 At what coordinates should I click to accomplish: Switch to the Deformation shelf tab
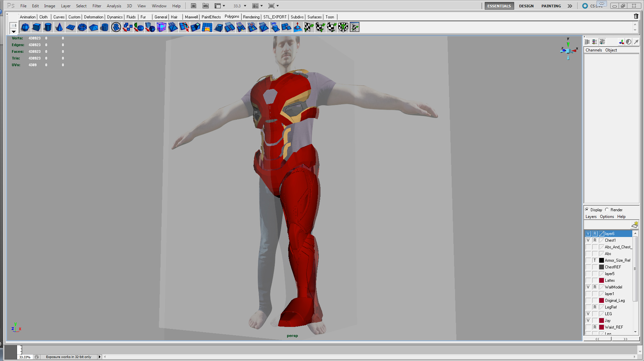[93, 17]
